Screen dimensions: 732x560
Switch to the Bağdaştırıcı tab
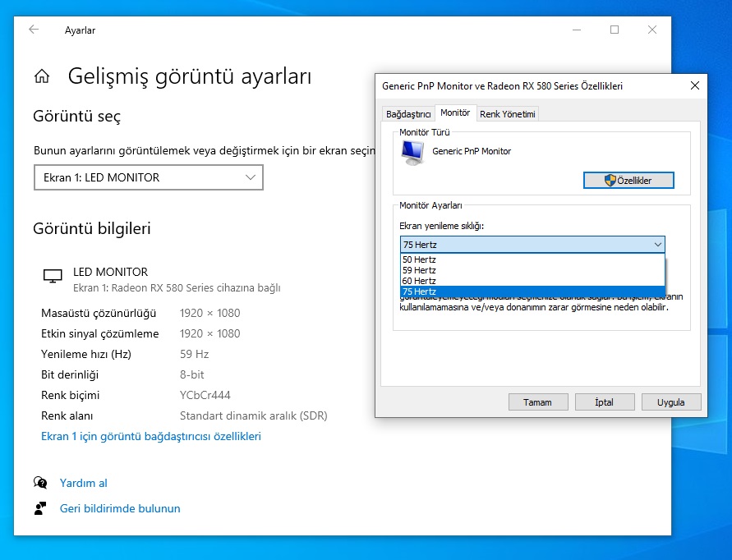click(408, 114)
